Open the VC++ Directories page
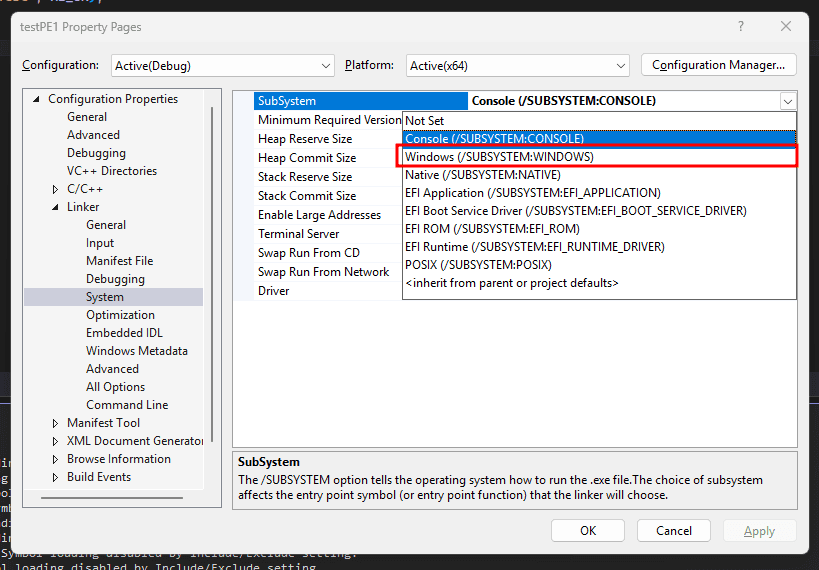Screen dimensions: 819x570 111,171
